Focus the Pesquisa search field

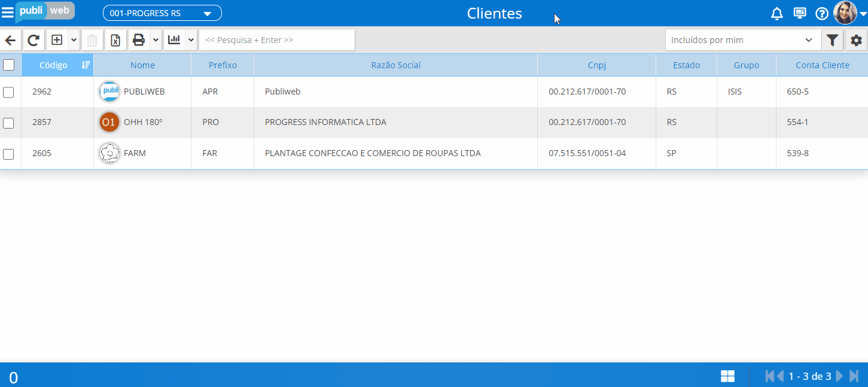coord(277,40)
